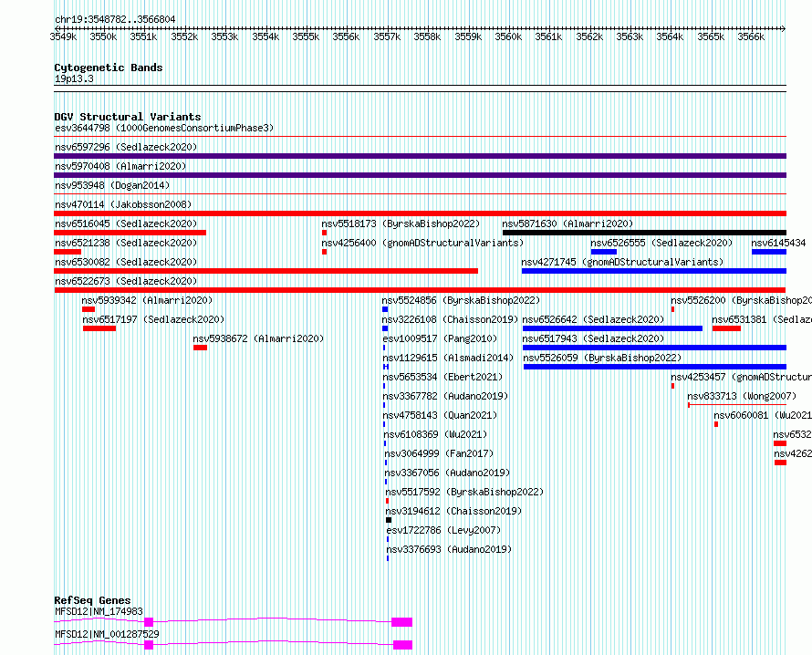Click blue bar under nsv6526555 (Sedlazeck2020)
Screen dimensions: 812x655
pyautogui.click(x=604, y=252)
